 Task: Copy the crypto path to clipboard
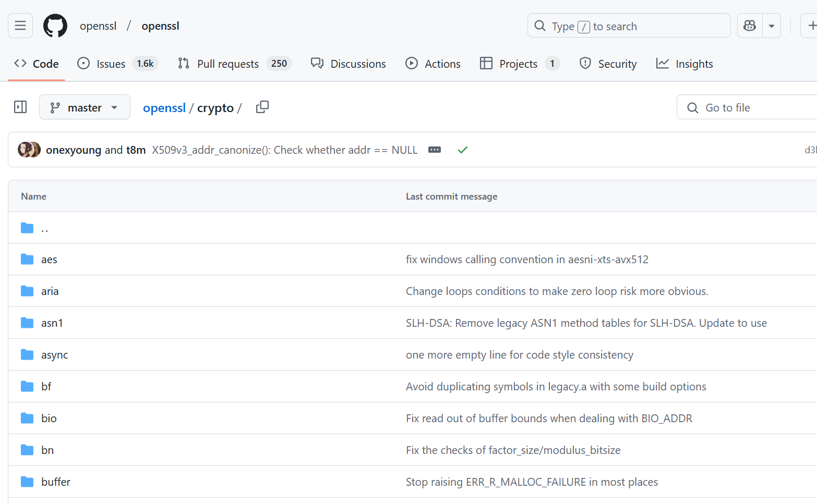tap(262, 107)
